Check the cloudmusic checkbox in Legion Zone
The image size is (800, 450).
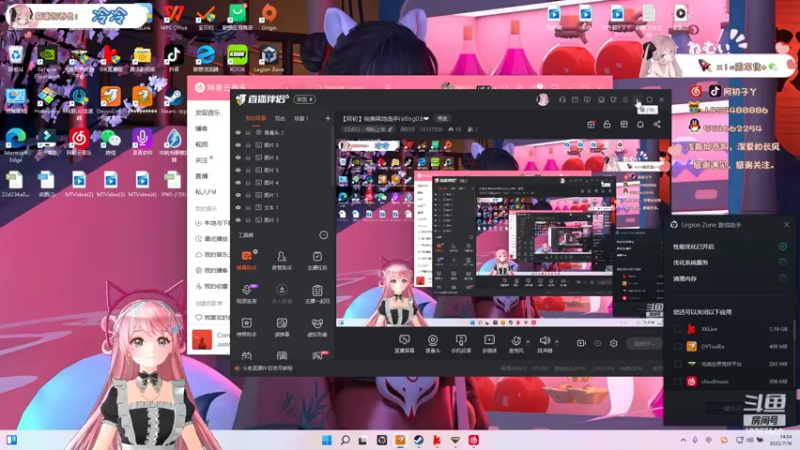(678, 381)
